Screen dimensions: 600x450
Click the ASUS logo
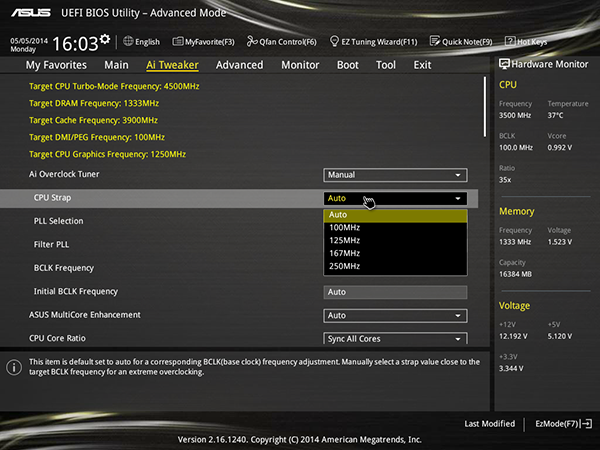point(31,13)
